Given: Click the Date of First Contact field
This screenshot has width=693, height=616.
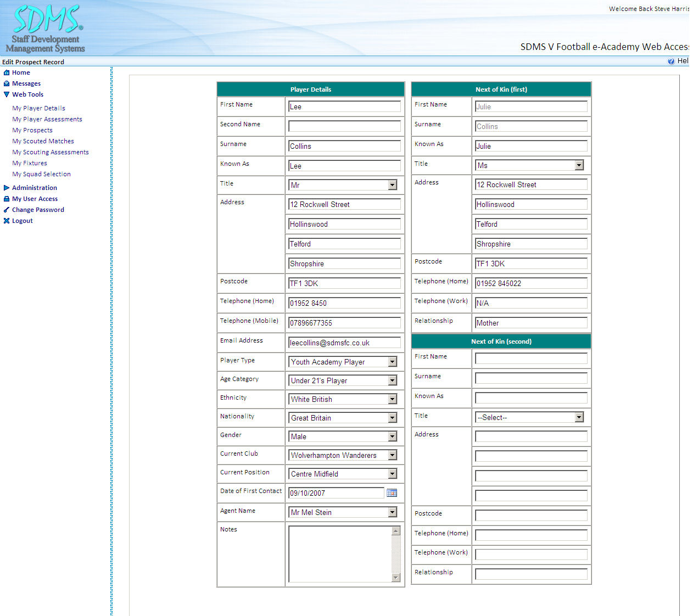Looking at the screenshot, I should tap(337, 493).
